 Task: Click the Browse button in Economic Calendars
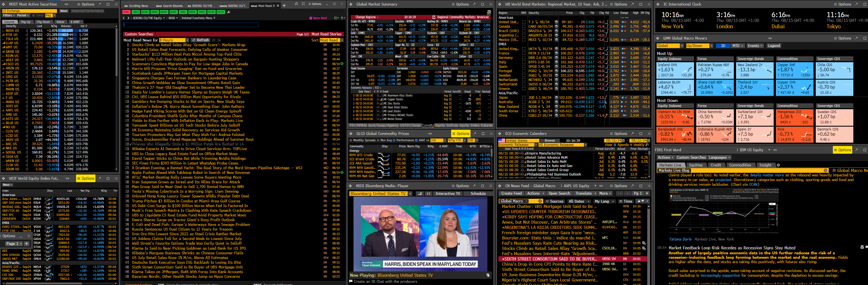pyautogui.click(x=550, y=140)
